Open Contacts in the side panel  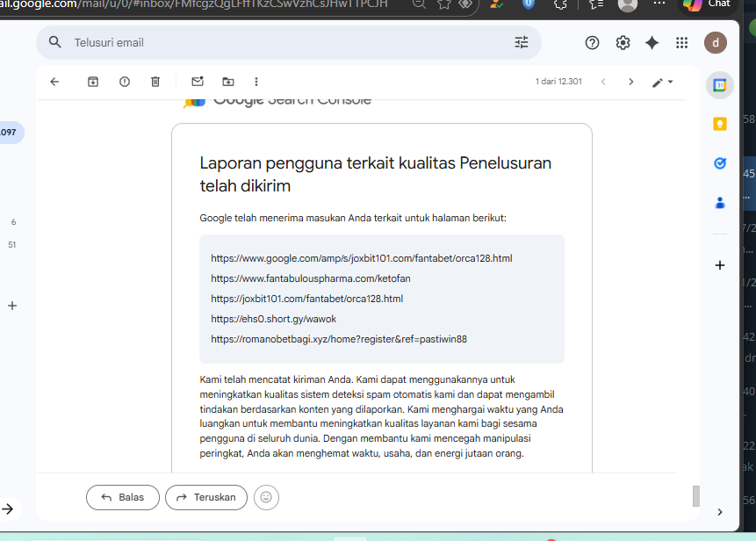point(720,203)
